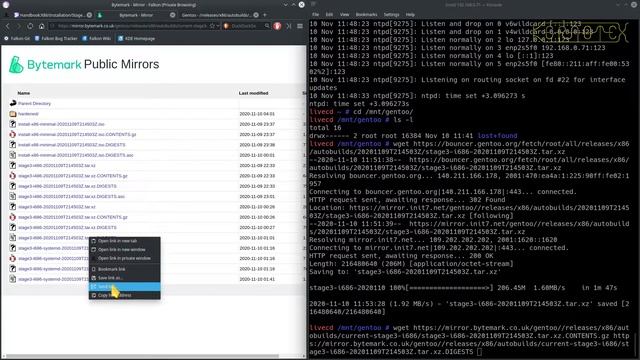Focus the DuckDuckGo search field
Image resolution: width=640 pixels, height=360 pixels.
pos(247,26)
